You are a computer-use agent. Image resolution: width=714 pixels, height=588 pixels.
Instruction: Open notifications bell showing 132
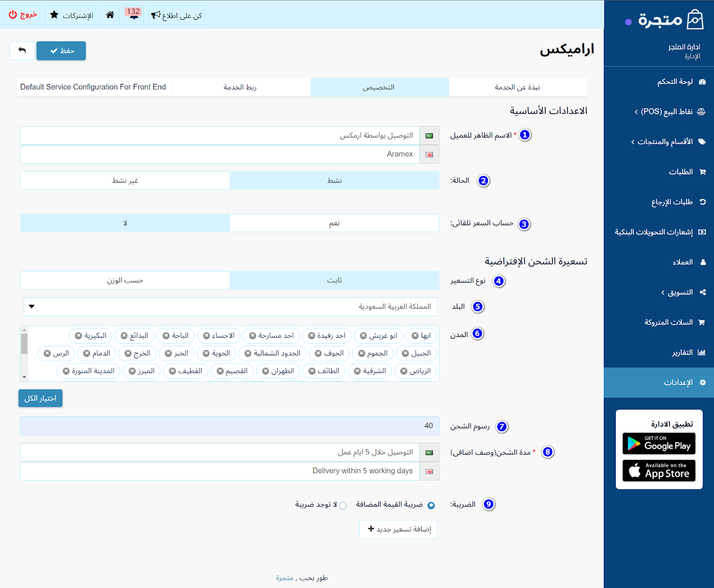[133, 15]
